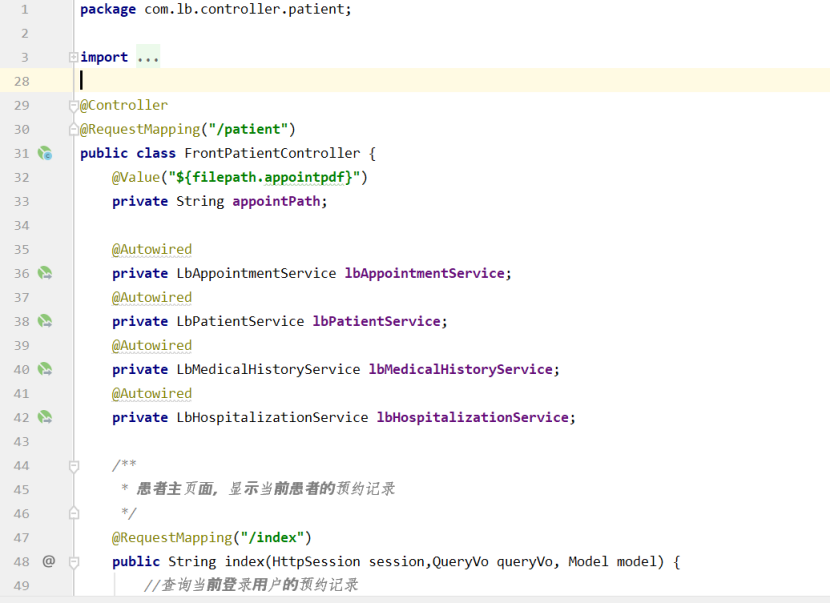Image resolution: width=830 pixels, height=604 pixels.
Task: Click the "${filepath.appointpdf}" value string
Action: click(264, 177)
